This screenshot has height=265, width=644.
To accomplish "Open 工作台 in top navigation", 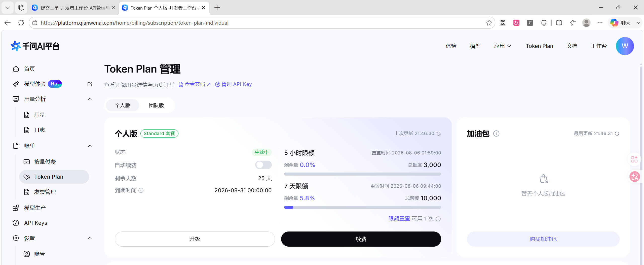I will point(599,46).
